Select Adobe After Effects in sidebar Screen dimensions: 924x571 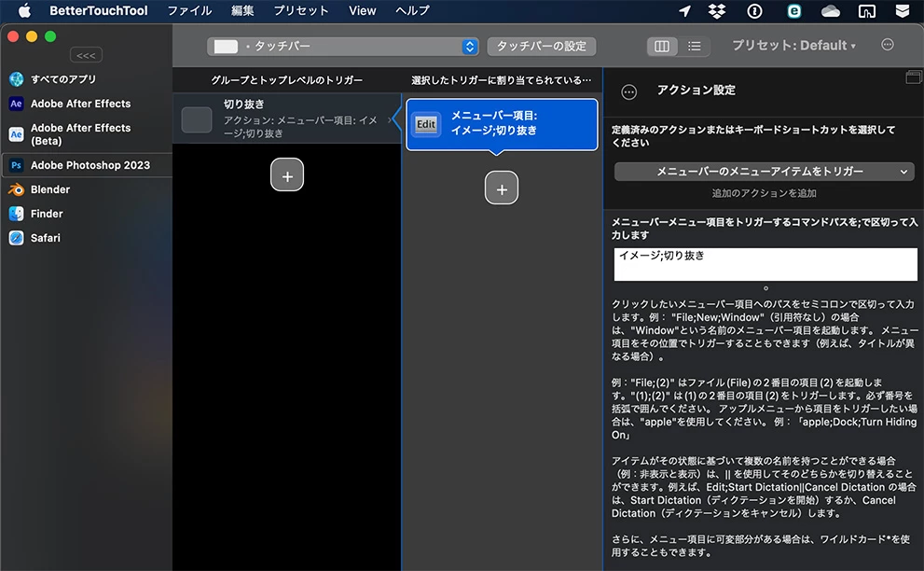(x=86, y=104)
